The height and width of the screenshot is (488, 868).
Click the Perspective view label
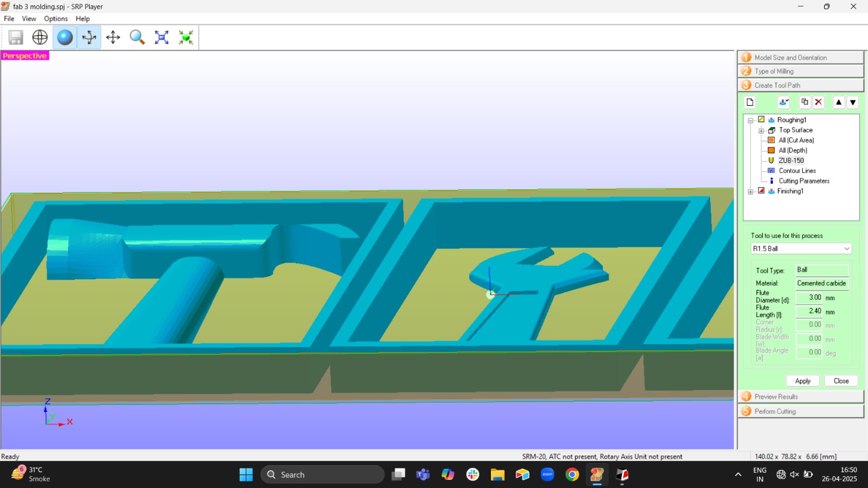pyautogui.click(x=25, y=56)
